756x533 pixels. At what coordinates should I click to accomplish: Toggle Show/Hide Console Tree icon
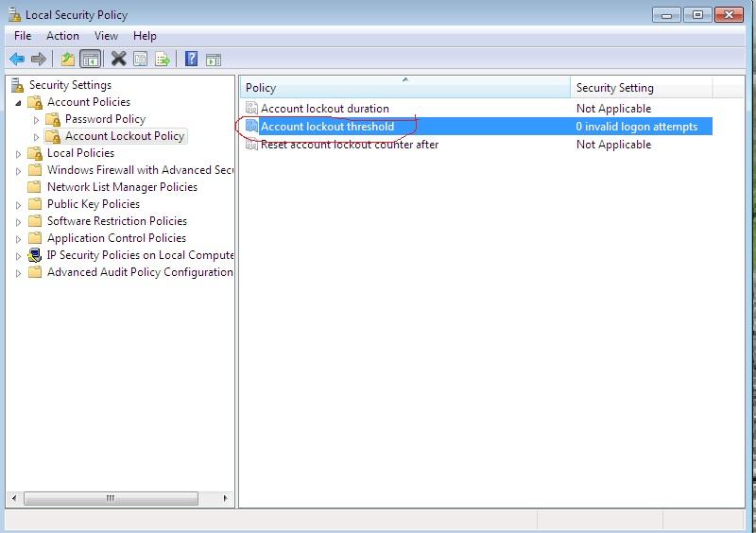click(x=90, y=60)
